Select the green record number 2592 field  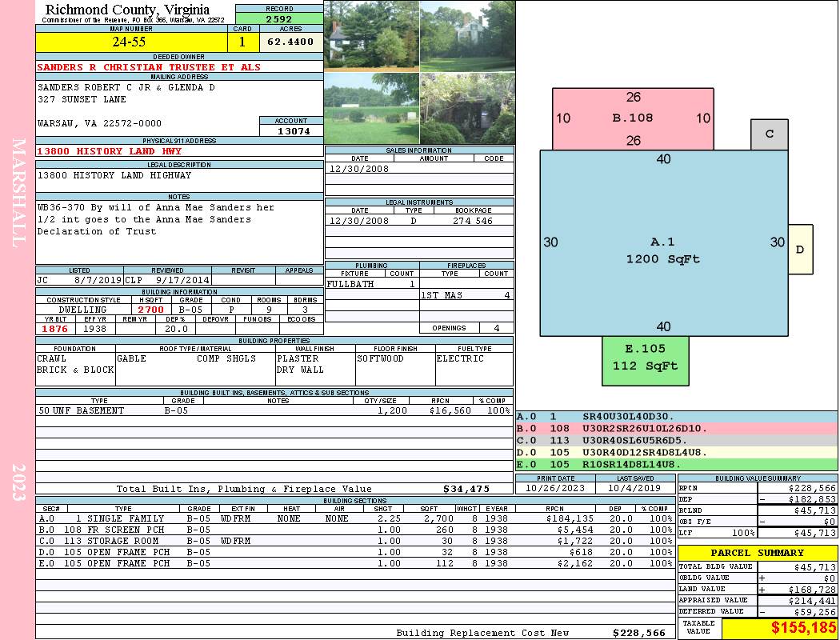279,18
